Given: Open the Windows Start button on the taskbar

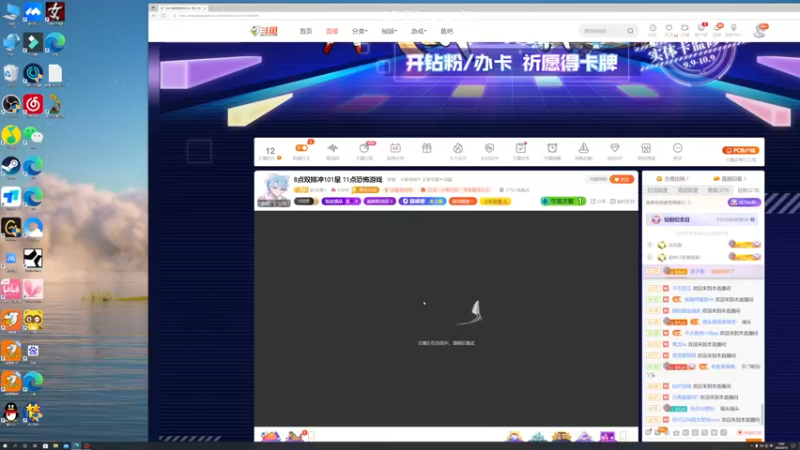Looking at the screenshot, I should click(x=5, y=446).
